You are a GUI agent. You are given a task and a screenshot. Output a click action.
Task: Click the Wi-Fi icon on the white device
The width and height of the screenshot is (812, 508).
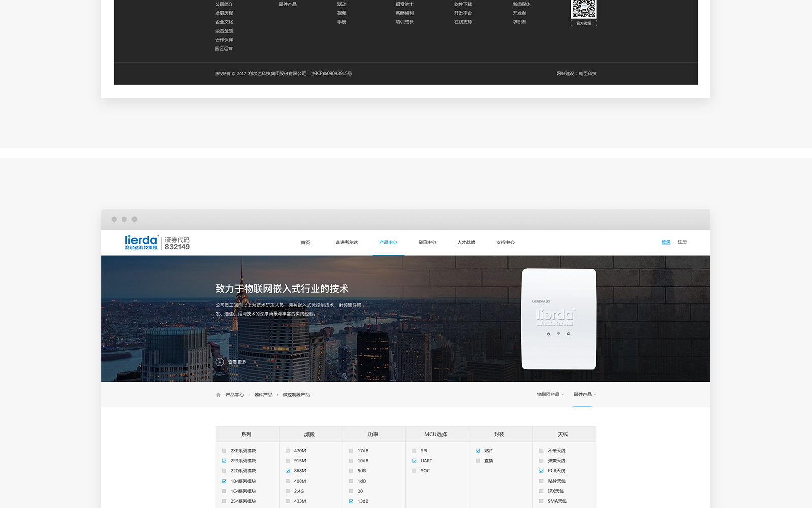pos(558,334)
